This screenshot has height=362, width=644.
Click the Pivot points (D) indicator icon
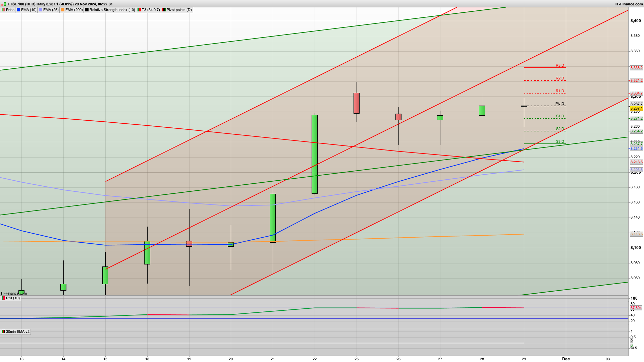coord(164,10)
